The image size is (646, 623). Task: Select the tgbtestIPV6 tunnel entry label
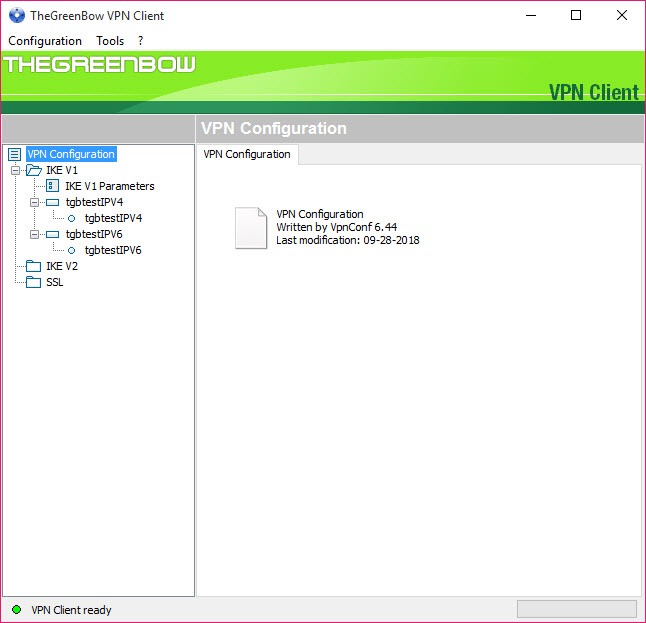[113, 251]
